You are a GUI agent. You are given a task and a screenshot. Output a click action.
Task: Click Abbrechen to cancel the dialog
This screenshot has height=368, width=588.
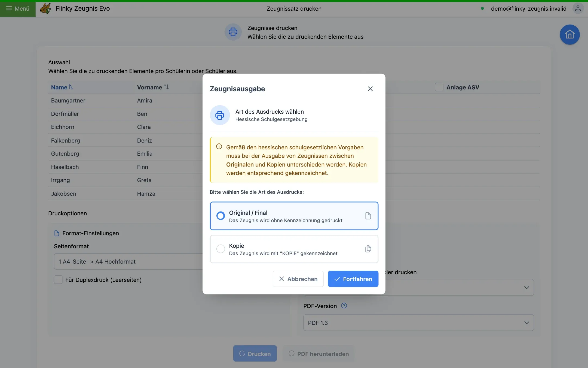tap(298, 279)
